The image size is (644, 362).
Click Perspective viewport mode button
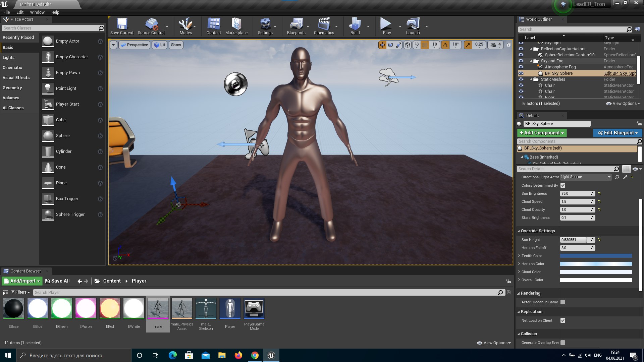(134, 45)
